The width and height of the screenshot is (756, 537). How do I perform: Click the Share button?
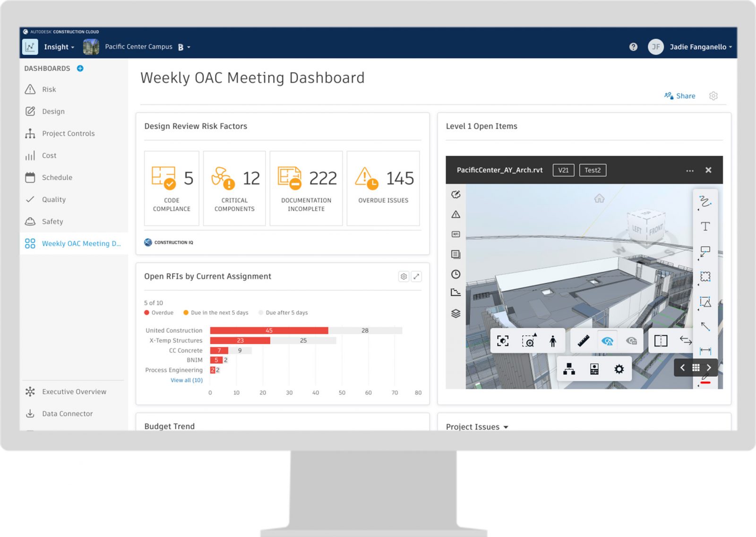tap(680, 96)
